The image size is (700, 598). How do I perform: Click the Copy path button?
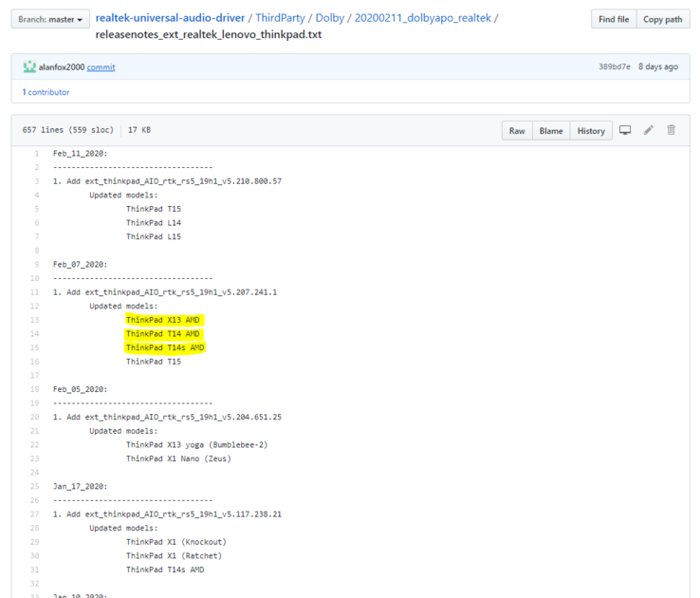[x=662, y=19]
